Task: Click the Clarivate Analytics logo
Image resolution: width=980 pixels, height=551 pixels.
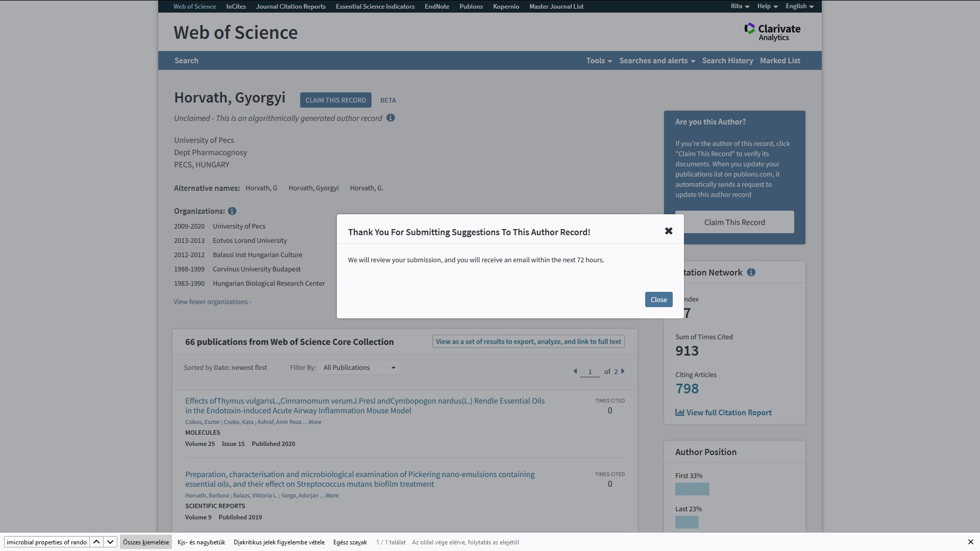Action: [x=772, y=32]
